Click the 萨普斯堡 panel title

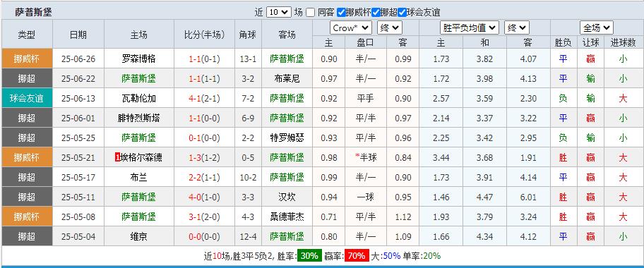click(34, 12)
